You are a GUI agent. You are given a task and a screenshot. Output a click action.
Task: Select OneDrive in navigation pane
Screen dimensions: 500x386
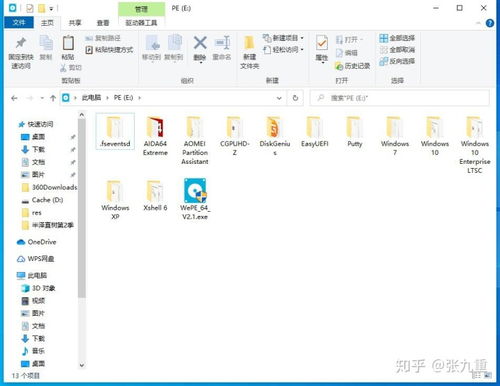pyautogui.click(x=37, y=242)
